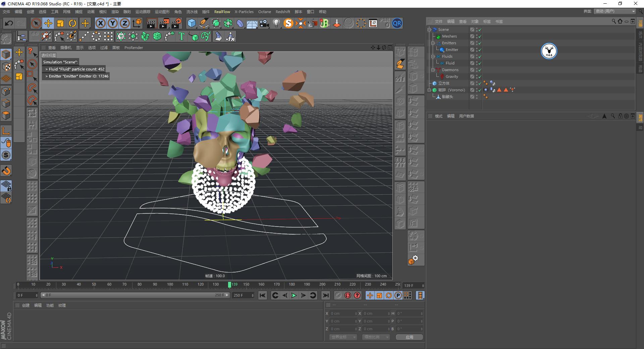Click the XPresso fx icon in the toolbar
Image resolution: width=644 pixels, height=349 pixels.
click(x=230, y=36)
